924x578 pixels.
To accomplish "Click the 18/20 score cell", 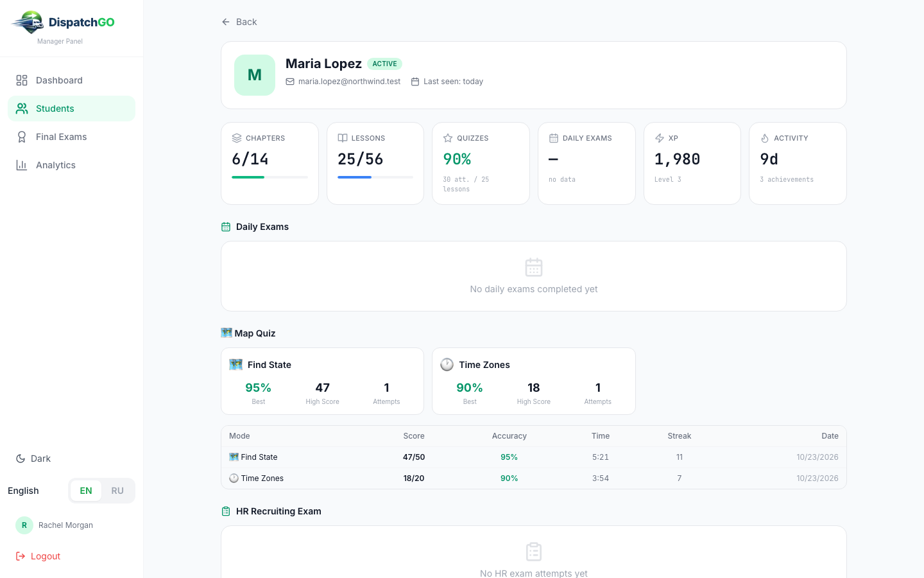I will (x=414, y=478).
